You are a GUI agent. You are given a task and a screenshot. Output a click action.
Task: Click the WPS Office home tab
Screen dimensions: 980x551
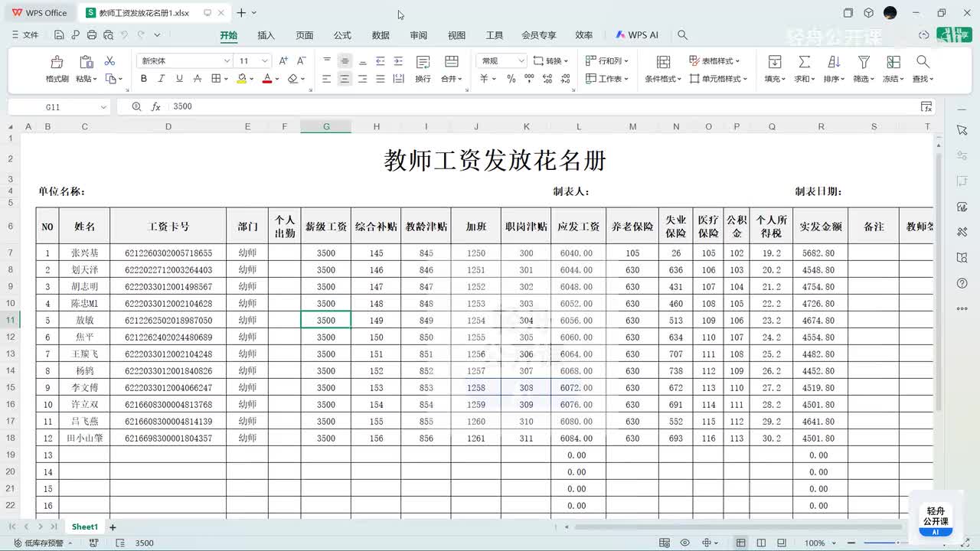click(x=40, y=13)
